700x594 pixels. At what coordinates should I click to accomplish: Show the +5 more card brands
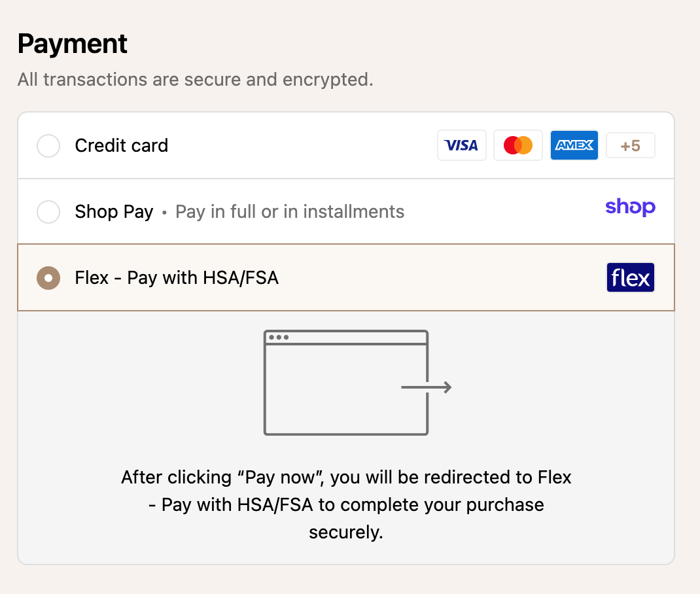coord(630,145)
